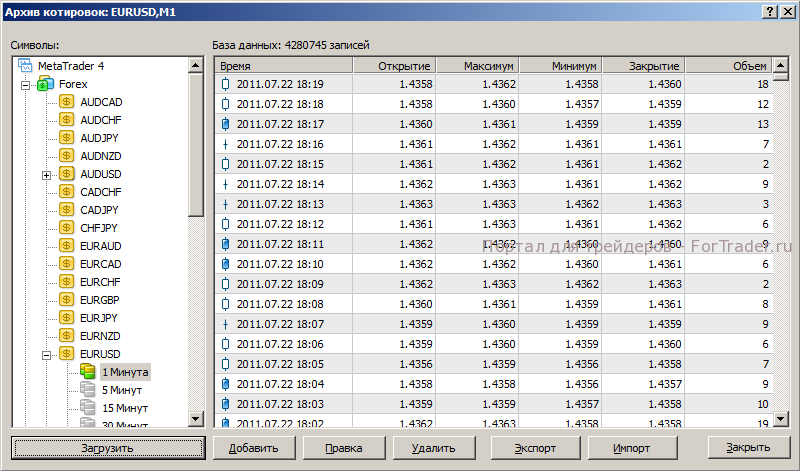Viewport: 800px width, 471px height.
Task: Click the Открытие column header
Action: (x=394, y=65)
